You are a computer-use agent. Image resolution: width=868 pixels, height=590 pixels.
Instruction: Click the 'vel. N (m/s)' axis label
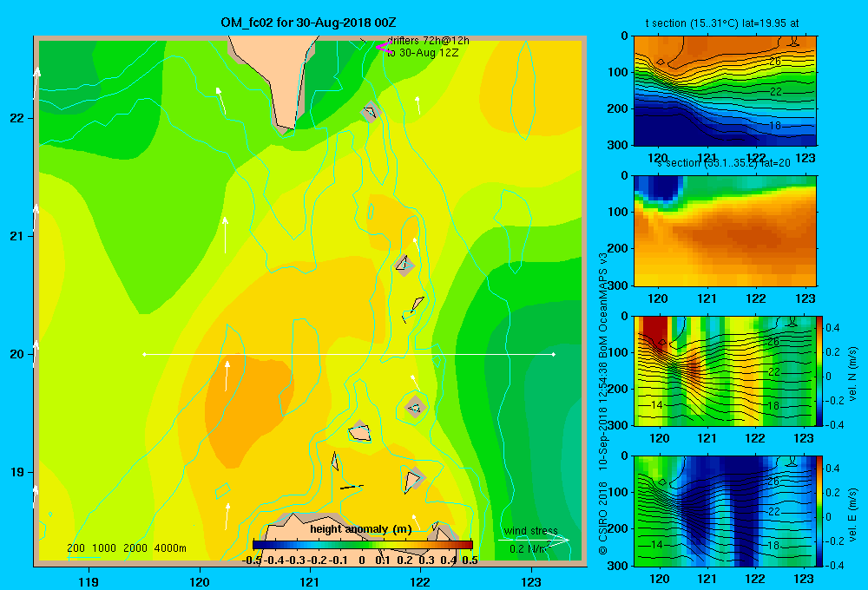[852, 374]
